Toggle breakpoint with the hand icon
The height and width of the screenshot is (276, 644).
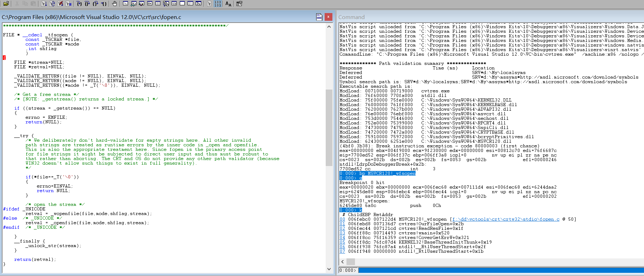115,4
